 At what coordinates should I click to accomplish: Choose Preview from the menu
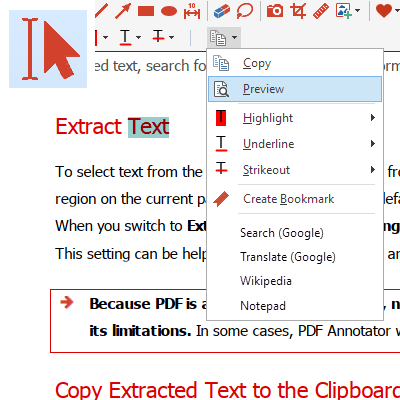pyautogui.click(x=295, y=89)
